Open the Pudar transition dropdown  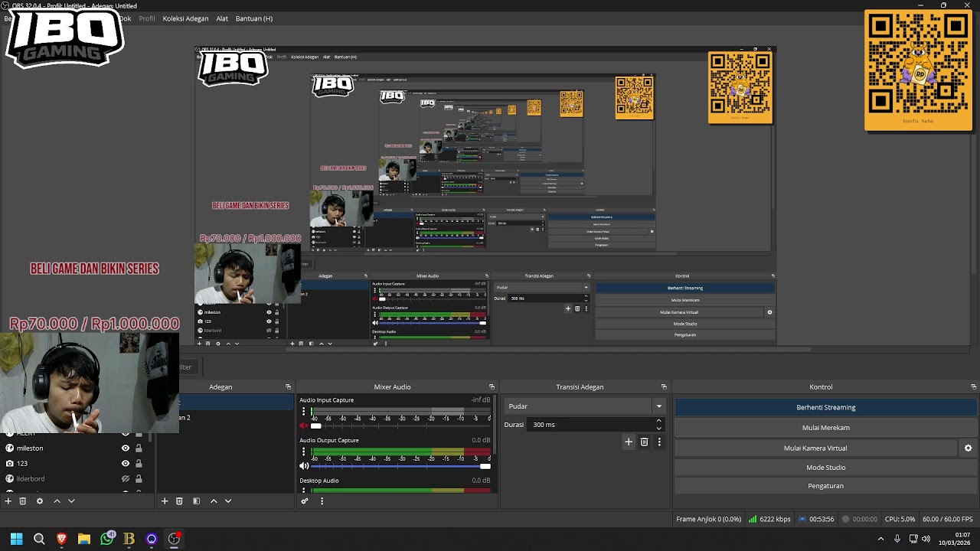[586, 406]
